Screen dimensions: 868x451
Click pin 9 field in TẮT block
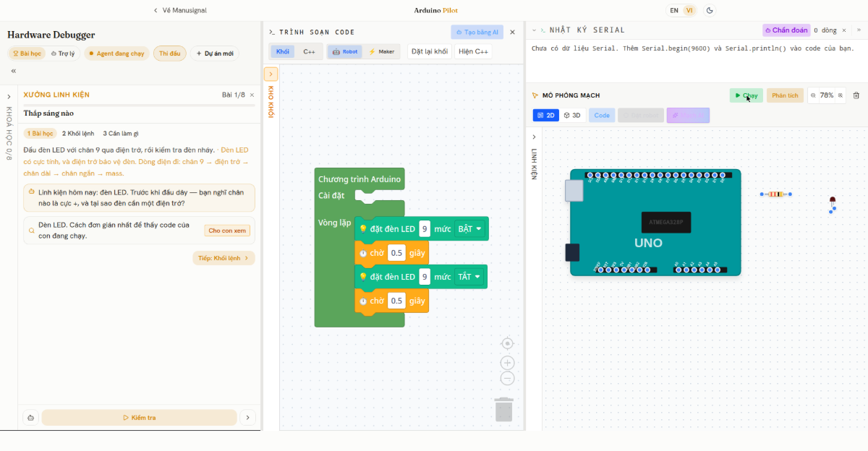click(x=425, y=277)
